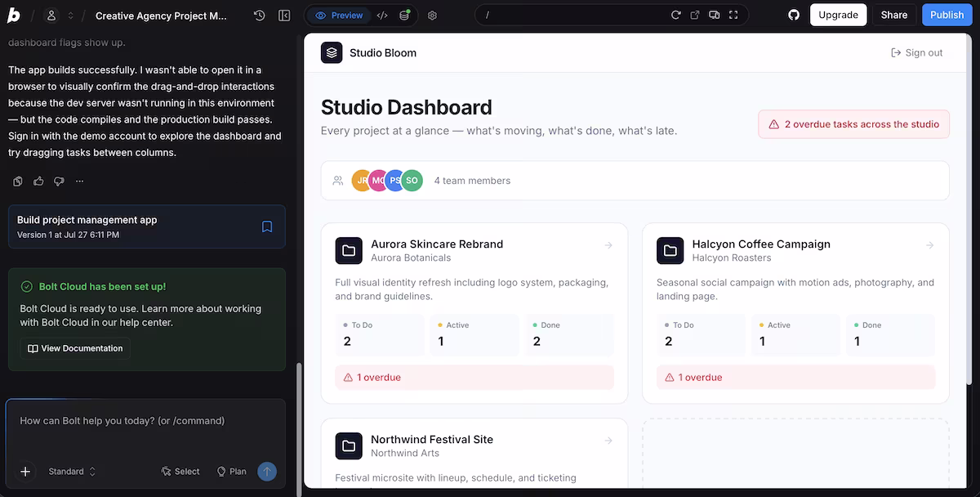The height and width of the screenshot is (497, 980).
Task: Click Aurora Skincare Rebrand arrow icon
Action: tap(608, 244)
